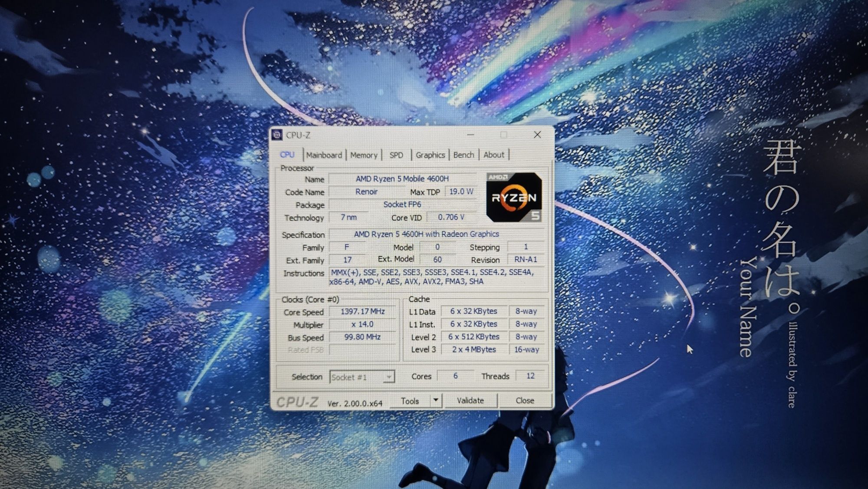
Task: Switch to the Mainboard tab
Action: click(324, 155)
